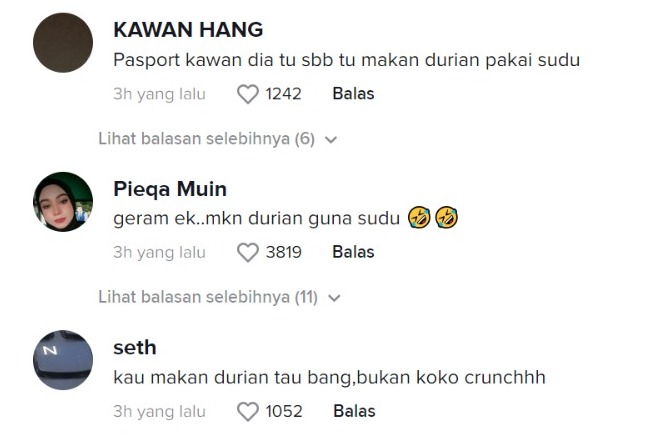Image resolution: width=657 pixels, height=441 pixels.
Task: Open Pieqa Muin username link
Action: click(170, 189)
